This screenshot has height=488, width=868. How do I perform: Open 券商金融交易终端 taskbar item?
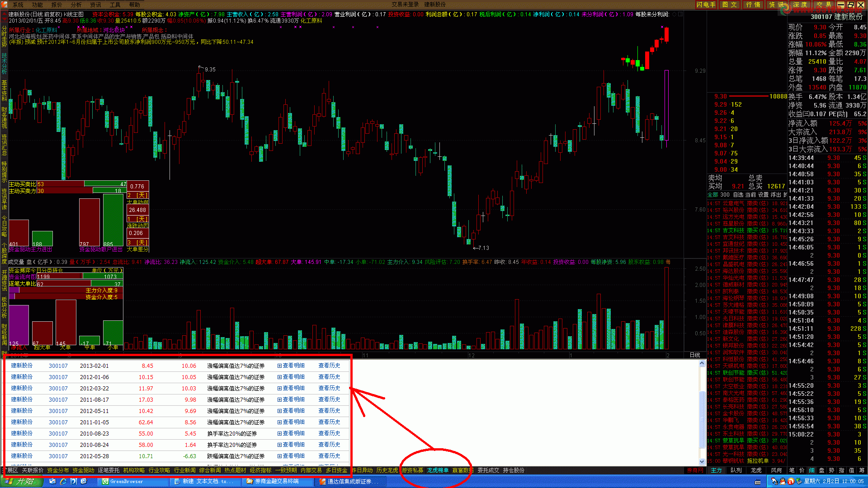(x=278, y=482)
